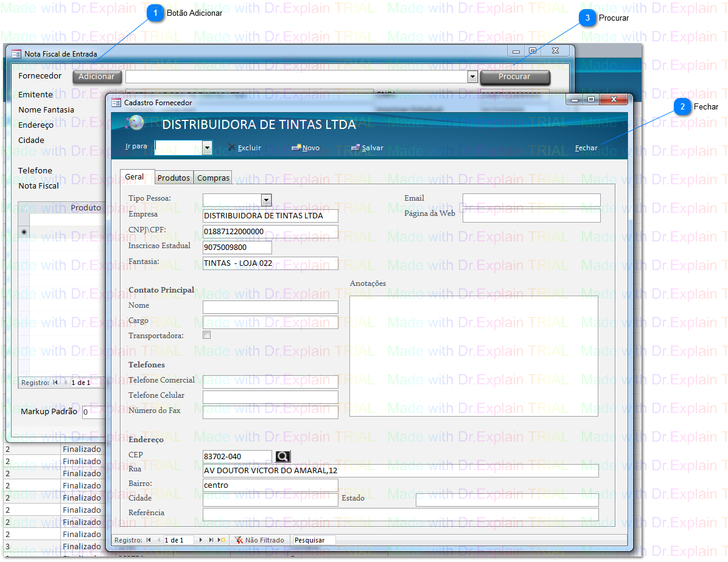The height and width of the screenshot is (562, 728).
Task: Click the Inscricao Estadual field
Action: 237,248
